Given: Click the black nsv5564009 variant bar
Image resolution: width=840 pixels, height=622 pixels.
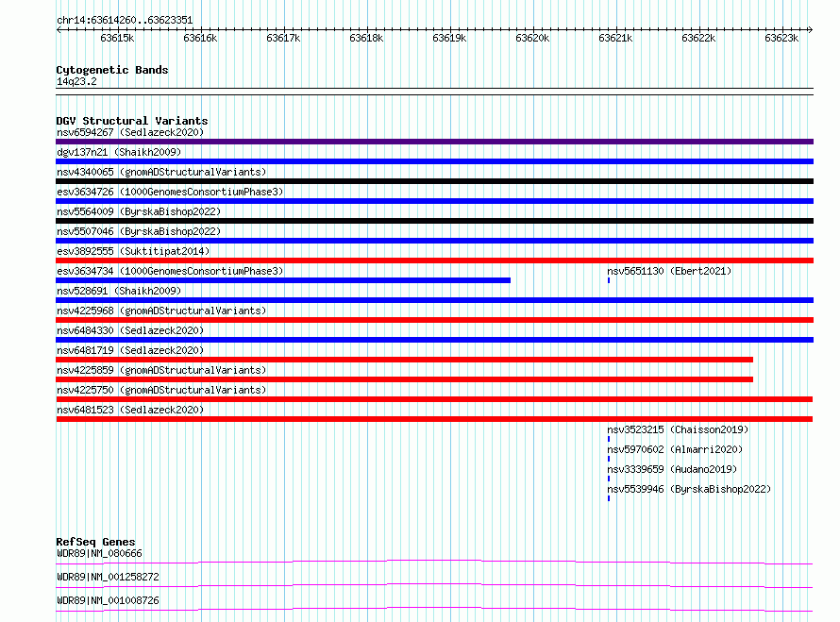Looking at the screenshot, I should click(x=434, y=221).
